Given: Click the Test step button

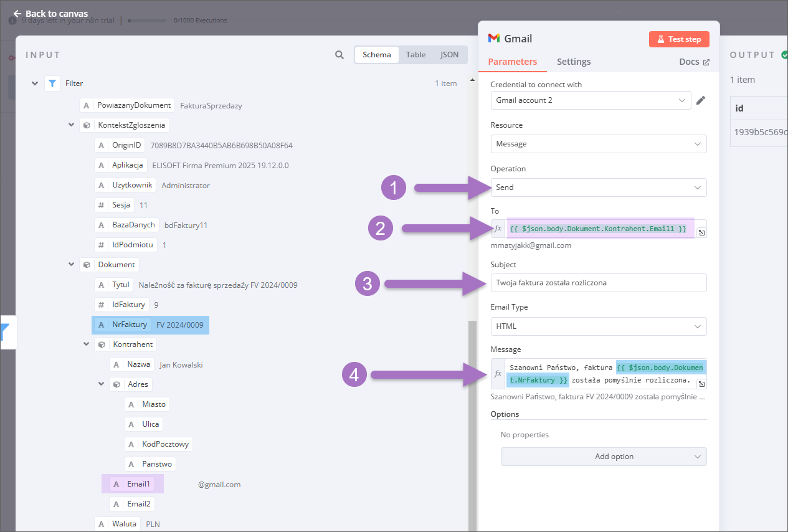Looking at the screenshot, I should click(x=678, y=39).
